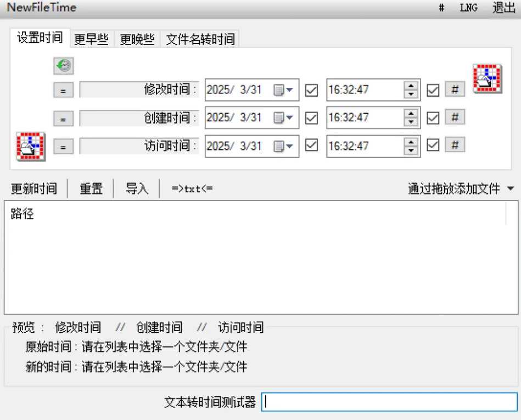
Task: Click the red-bordered file icon at bottom left
Action: pyautogui.click(x=31, y=147)
